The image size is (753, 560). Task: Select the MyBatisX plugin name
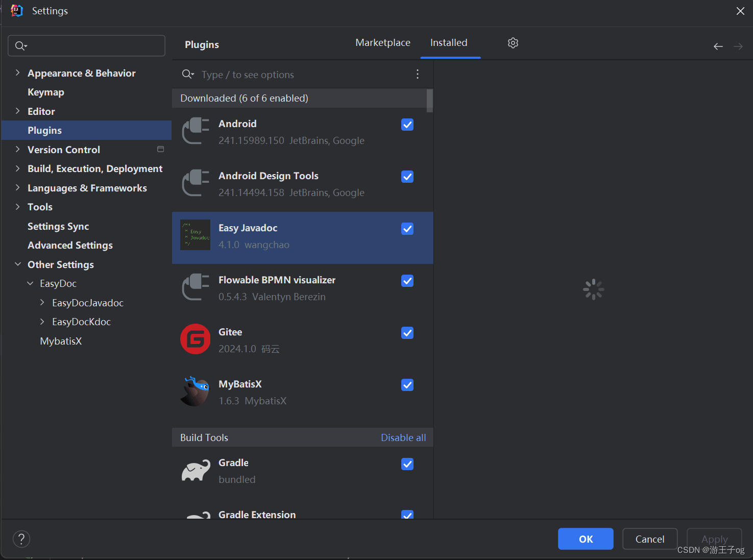(240, 384)
